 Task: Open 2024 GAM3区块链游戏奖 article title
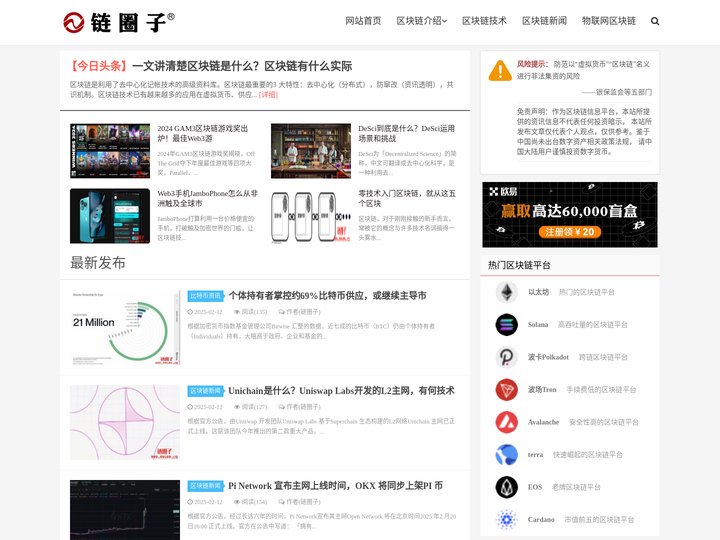point(202,133)
